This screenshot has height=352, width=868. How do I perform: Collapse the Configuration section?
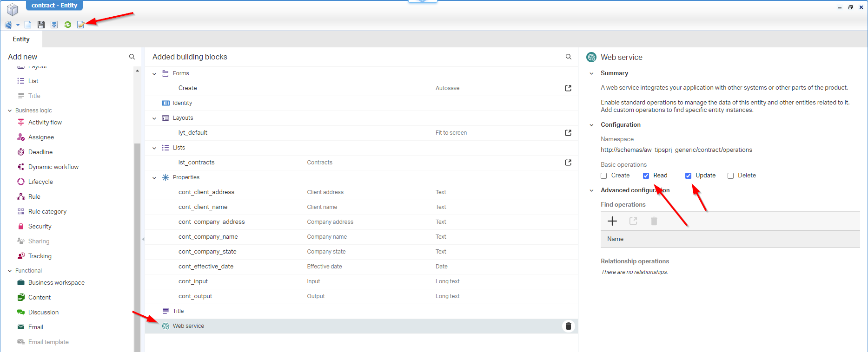[591, 125]
